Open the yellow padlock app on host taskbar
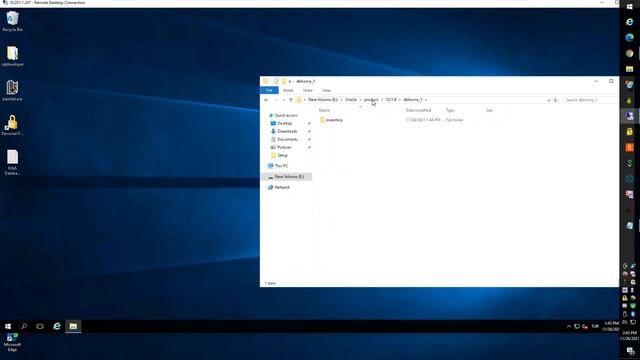640x360 pixels. (x=629, y=131)
